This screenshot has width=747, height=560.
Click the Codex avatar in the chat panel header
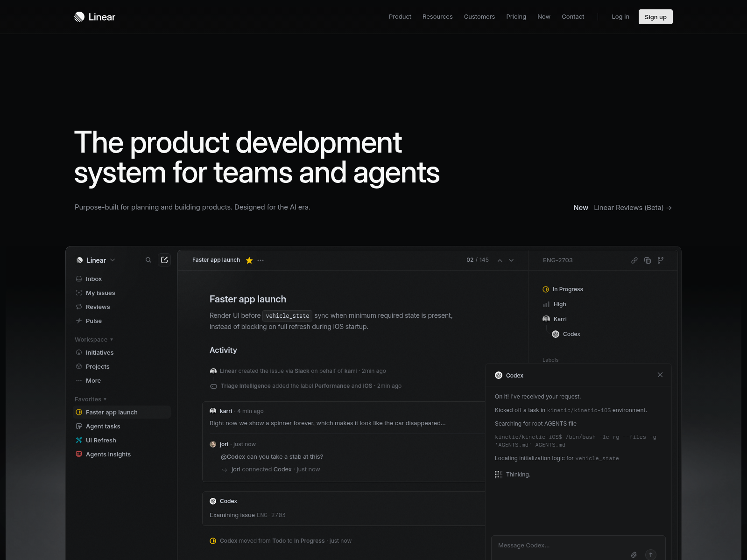coord(499,375)
